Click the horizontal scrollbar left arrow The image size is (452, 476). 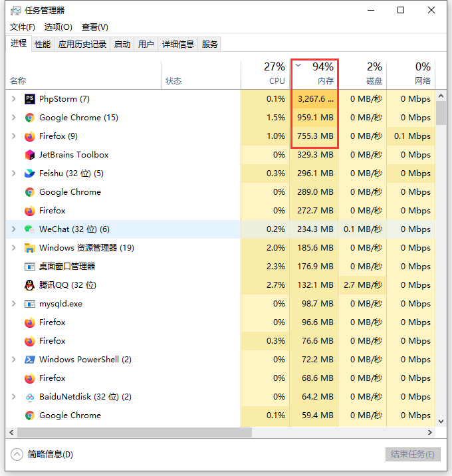point(11,432)
